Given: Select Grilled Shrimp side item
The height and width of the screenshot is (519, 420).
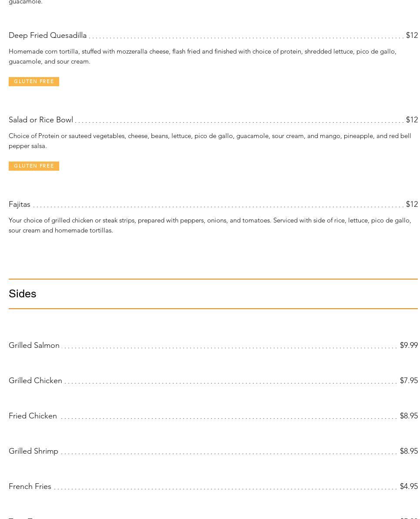Looking at the screenshot, I should (34, 451).
